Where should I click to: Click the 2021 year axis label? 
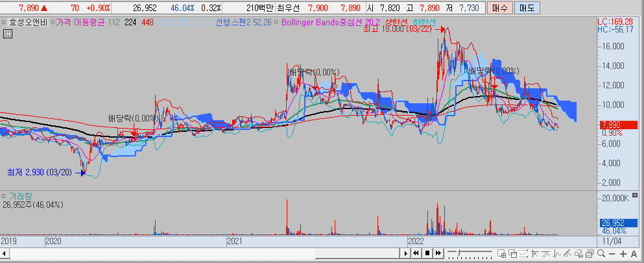[235, 240]
